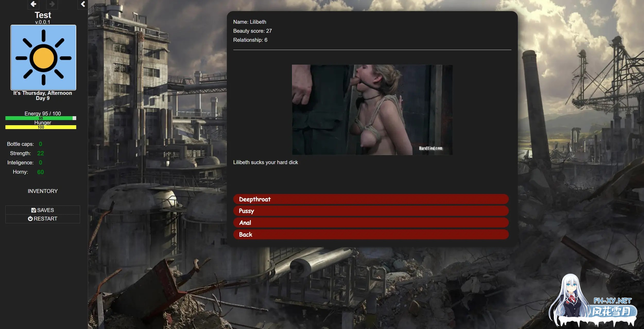Screen dimensions: 644x329
Task: Click the sun daytime icon
Action: coord(43,57)
